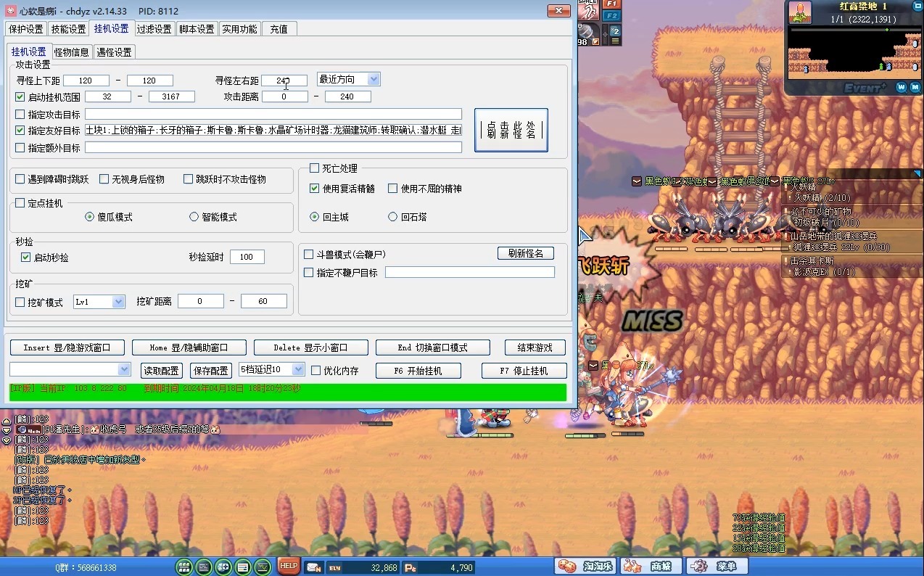
Task: Click 结束游戏 button
Action: coord(535,347)
